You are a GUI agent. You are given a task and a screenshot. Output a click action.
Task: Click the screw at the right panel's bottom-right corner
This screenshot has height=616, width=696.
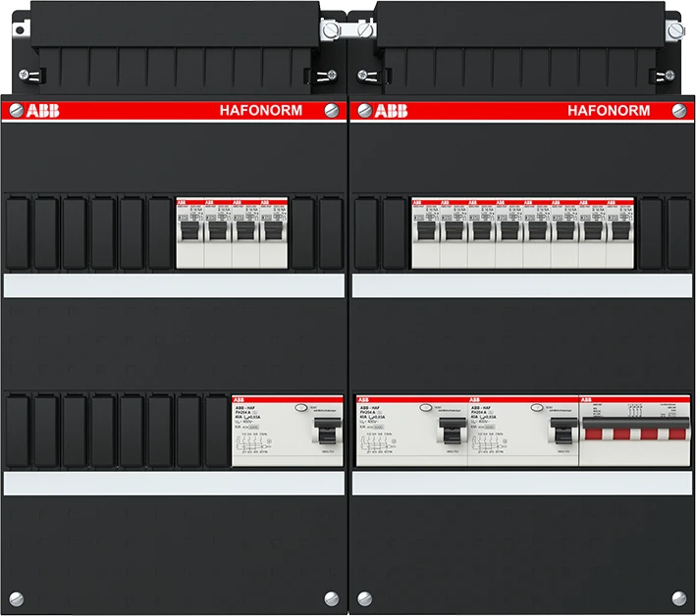679,594
